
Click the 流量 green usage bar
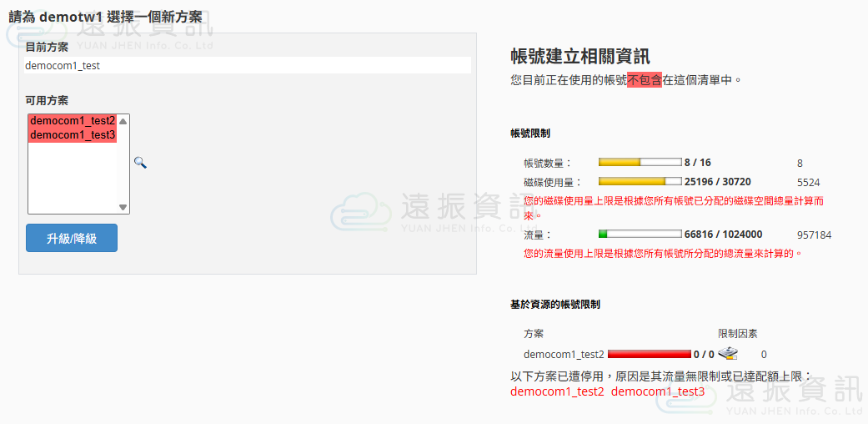(640, 235)
